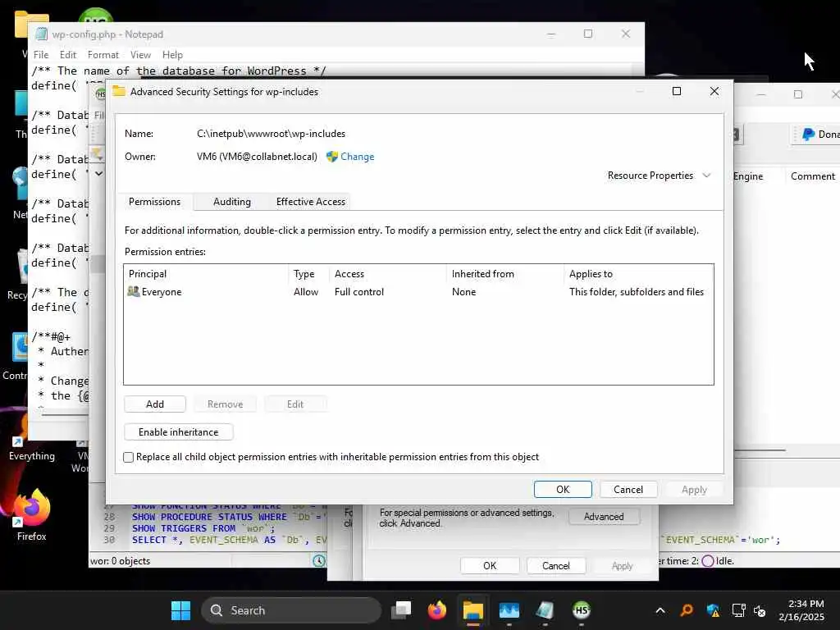Click the 'C:\inetpub\wwwroot\wp-includes' path text
The height and width of the screenshot is (630, 840).
pyautogui.click(x=271, y=134)
